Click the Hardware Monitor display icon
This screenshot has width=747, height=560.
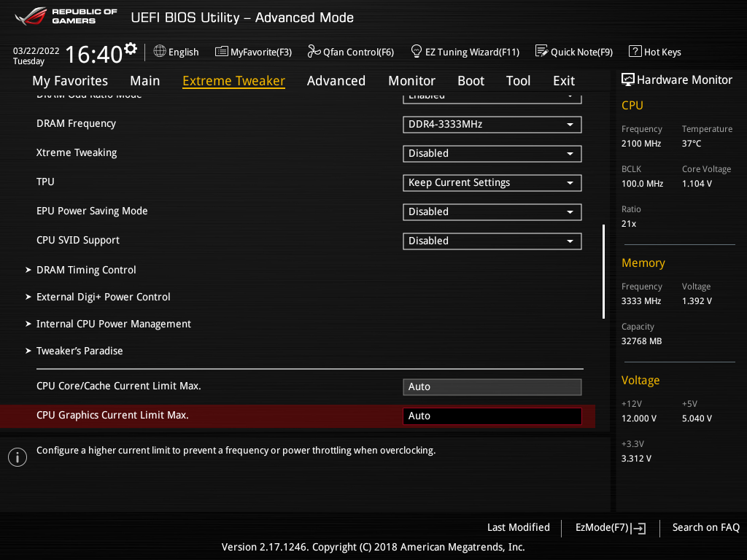pos(628,79)
